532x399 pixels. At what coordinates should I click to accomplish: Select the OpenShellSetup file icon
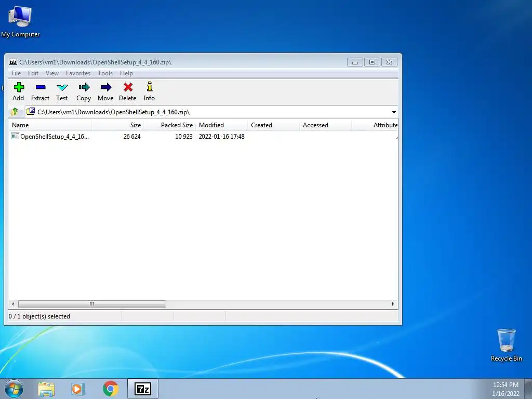coord(15,136)
